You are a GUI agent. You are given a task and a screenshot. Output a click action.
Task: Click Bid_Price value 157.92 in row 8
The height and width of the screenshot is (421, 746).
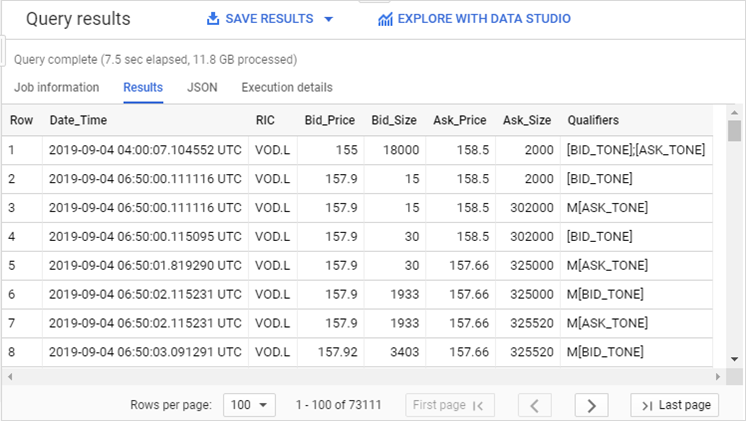(x=338, y=352)
